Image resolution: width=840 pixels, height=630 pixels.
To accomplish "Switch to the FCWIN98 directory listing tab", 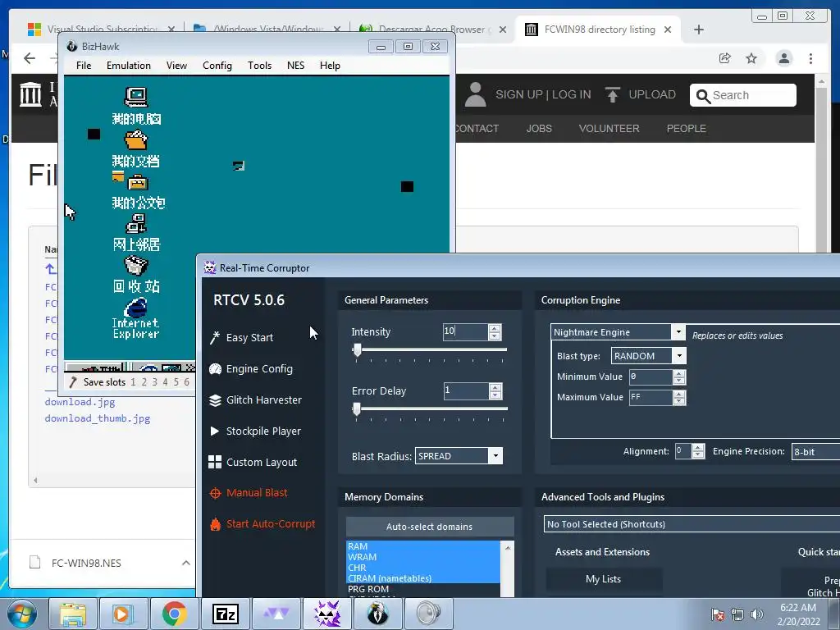I will 597,30.
